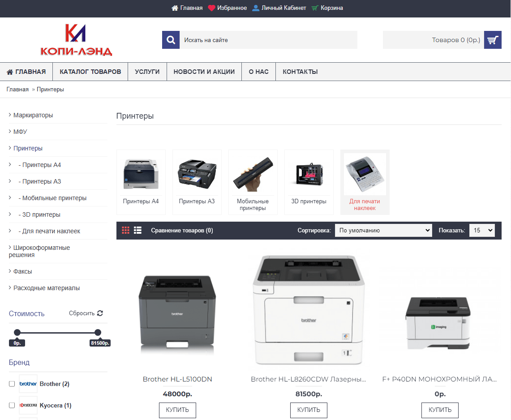The image size is (511, 420).
Task: Open Принтеры А4 category thumbnail
Action: 141,174
